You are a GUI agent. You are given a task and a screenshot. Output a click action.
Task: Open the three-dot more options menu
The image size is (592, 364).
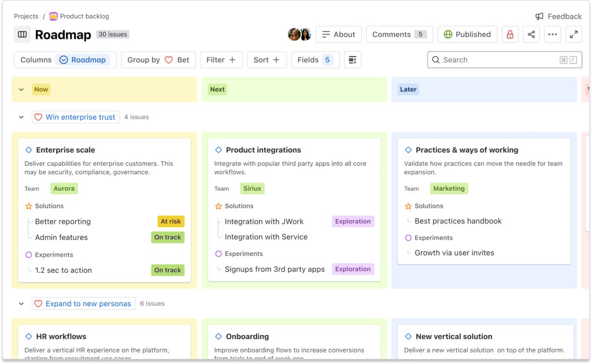coord(553,35)
